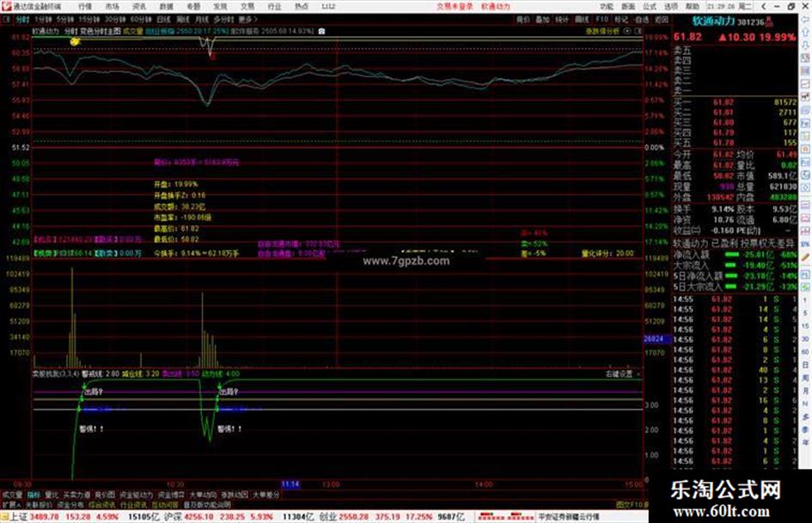The image size is (812, 523).
Task: Open the 关联报价 tab
Action: 39,504
